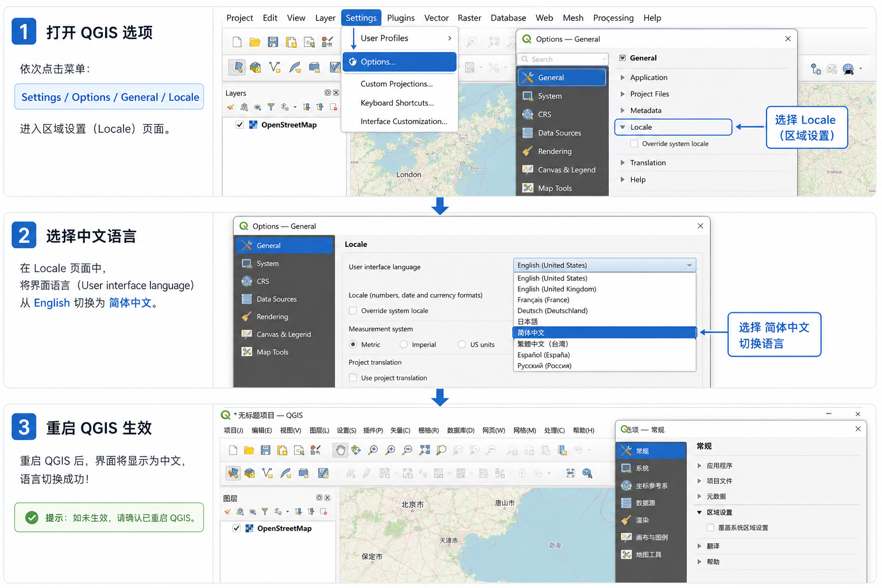This screenshot has width=882, height=588.
Task: Enable Use project translation checkbox
Action: tap(353, 378)
